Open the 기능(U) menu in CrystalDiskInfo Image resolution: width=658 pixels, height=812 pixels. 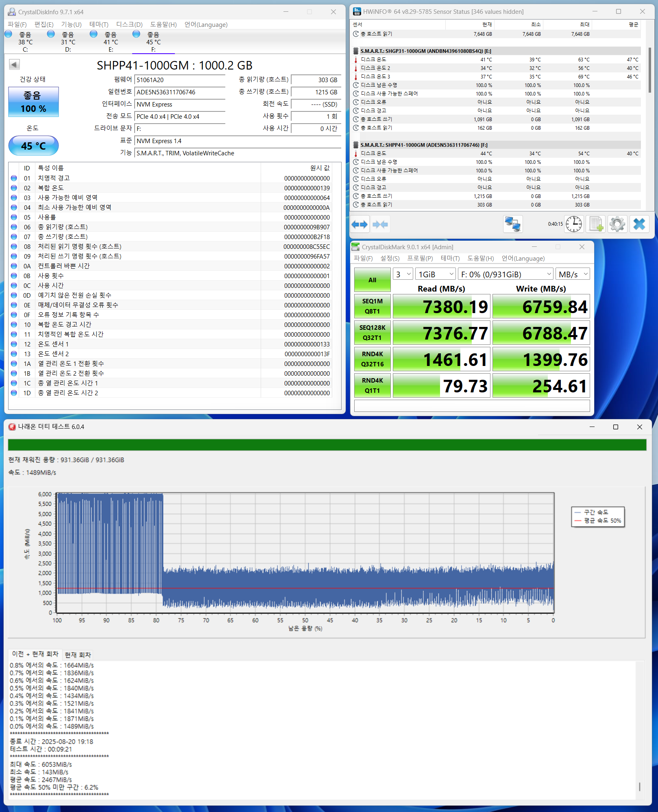(71, 24)
